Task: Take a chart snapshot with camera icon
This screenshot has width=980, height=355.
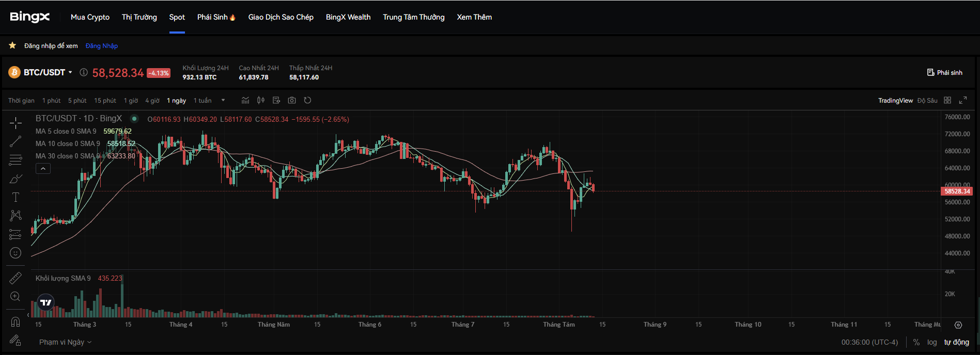Action: tap(292, 100)
